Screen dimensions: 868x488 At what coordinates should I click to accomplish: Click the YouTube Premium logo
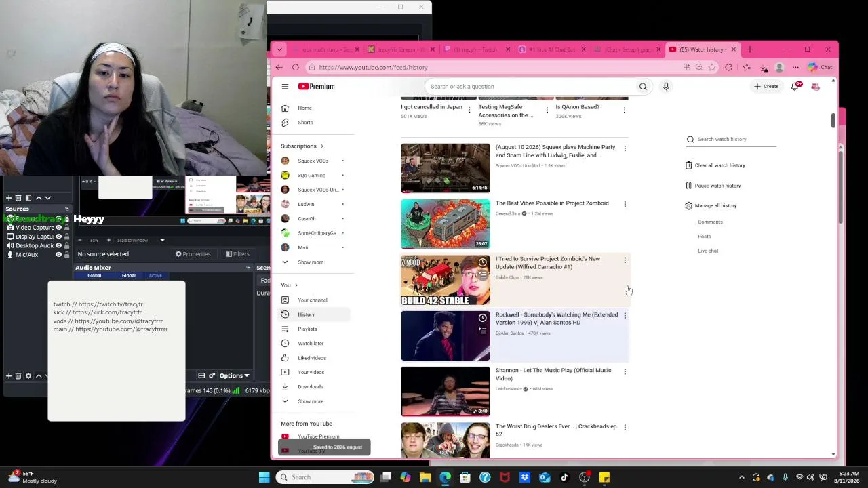[317, 87]
